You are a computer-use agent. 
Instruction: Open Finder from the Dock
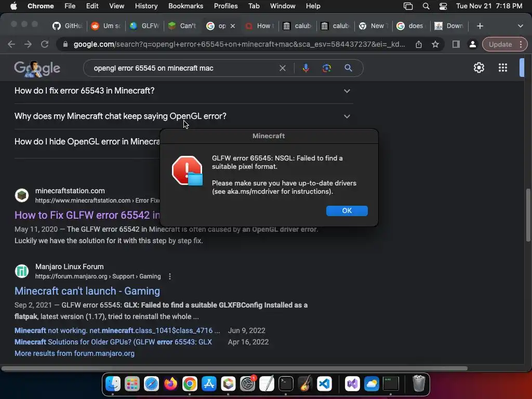(x=113, y=384)
